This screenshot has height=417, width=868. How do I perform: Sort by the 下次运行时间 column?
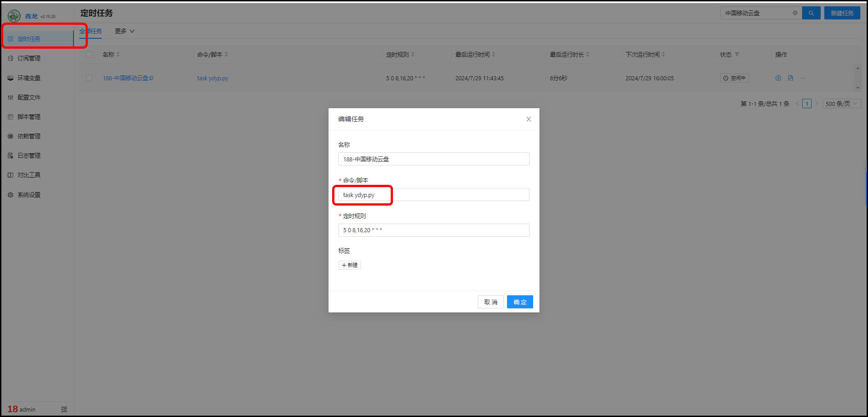663,55
